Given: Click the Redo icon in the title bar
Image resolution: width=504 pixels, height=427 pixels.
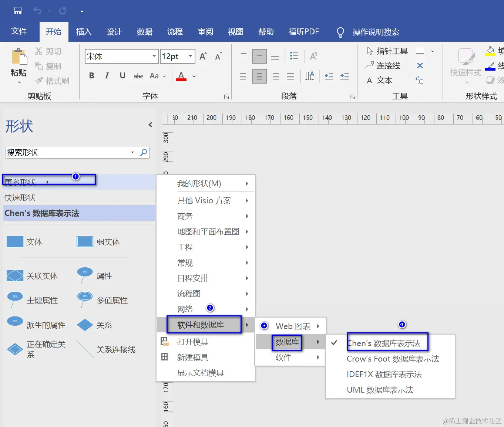Looking at the screenshot, I should click(63, 11).
